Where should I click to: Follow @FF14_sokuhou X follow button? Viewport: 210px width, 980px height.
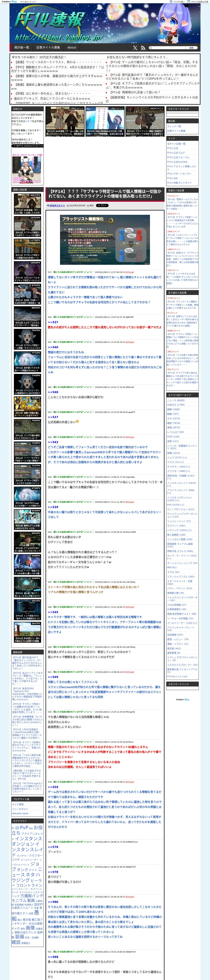click(27, 146)
